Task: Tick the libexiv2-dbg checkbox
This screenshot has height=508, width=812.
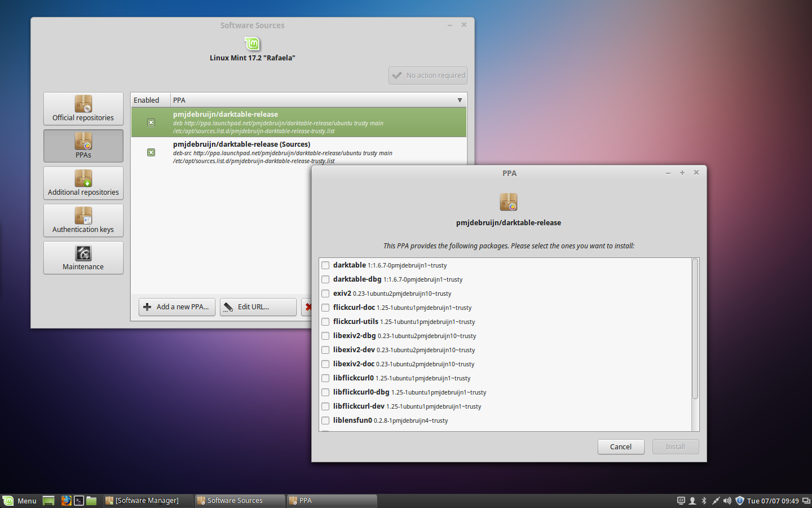Action: coord(325,336)
